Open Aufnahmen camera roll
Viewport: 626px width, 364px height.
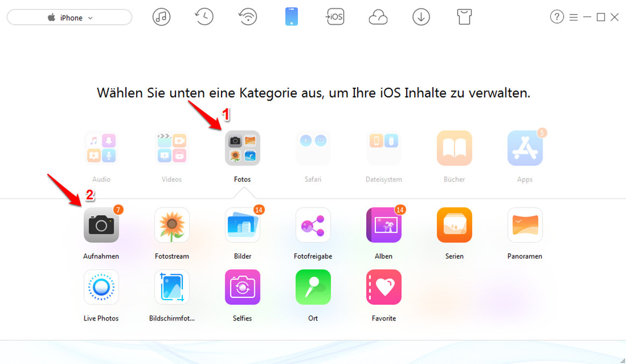[101, 225]
